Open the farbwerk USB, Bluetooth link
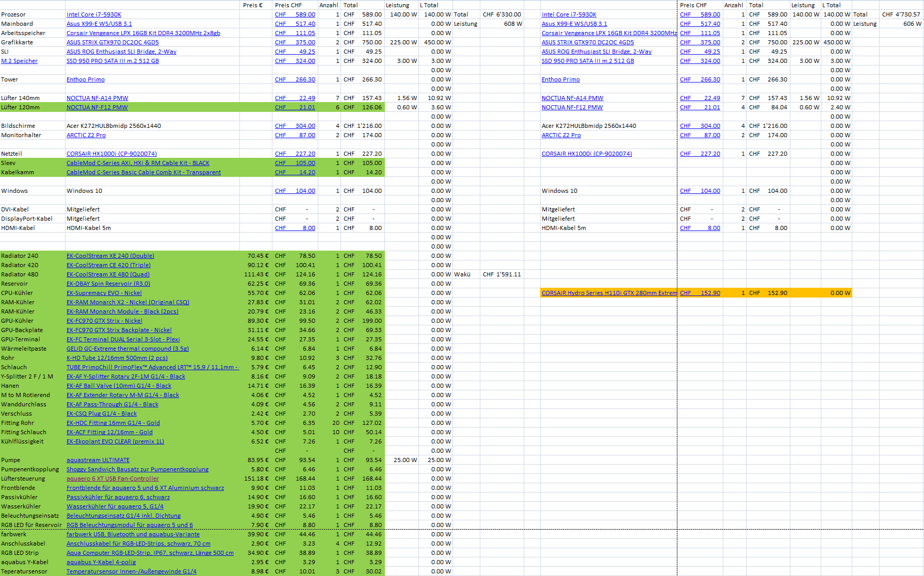The height and width of the screenshot is (576, 924). pos(133,534)
